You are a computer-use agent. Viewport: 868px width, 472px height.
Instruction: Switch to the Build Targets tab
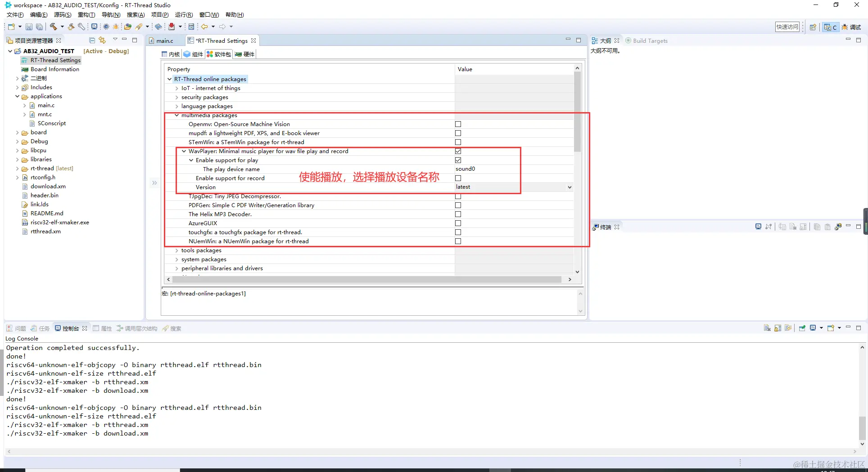[x=646, y=41]
